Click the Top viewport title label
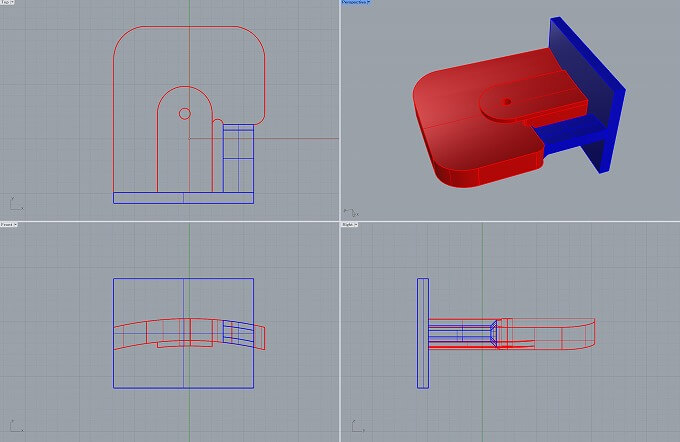Image resolution: width=680 pixels, height=442 pixels. (x=5, y=3)
